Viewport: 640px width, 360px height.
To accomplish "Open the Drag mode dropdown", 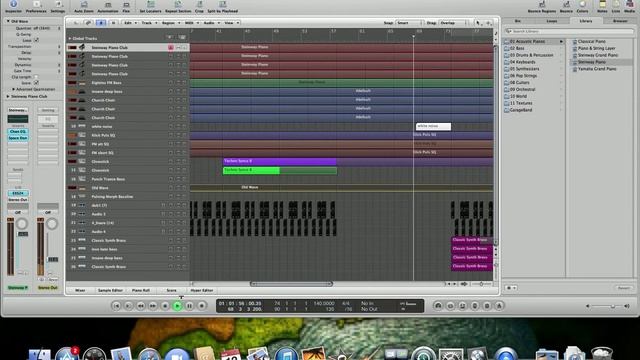I will (453, 23).
